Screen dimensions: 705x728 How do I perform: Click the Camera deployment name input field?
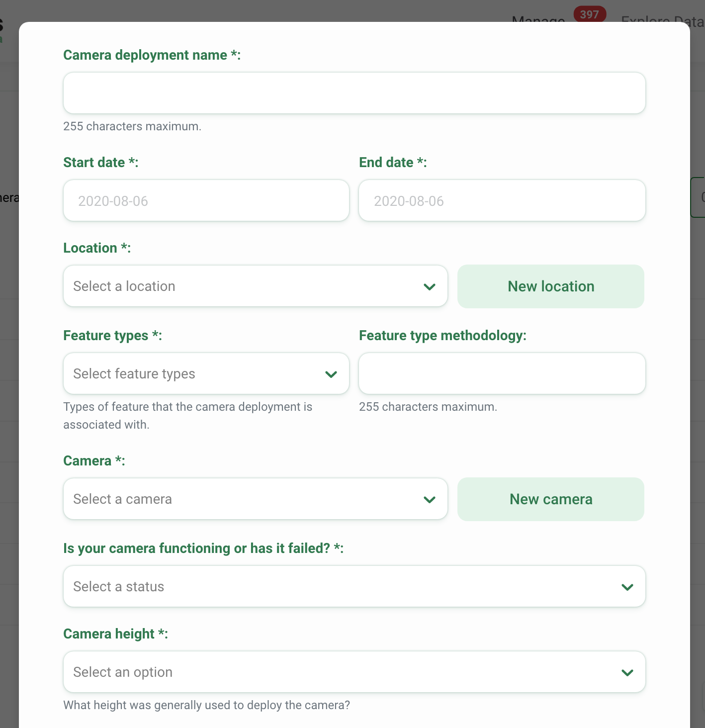[x=354, y=93]
